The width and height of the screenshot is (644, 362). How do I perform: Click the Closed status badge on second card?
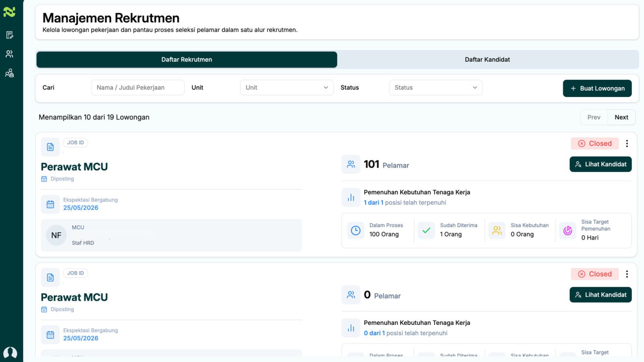[594, 274]
